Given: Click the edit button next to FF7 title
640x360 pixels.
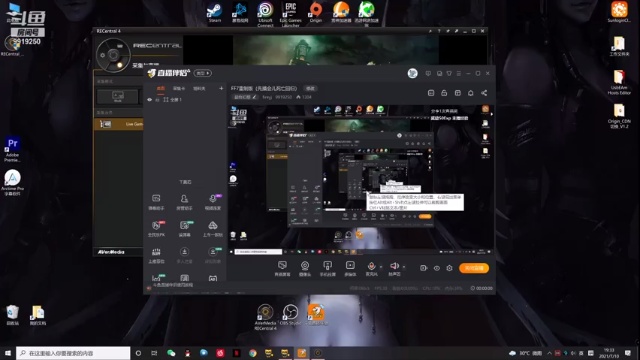Looking at the screenshot, I should point(311,88).
